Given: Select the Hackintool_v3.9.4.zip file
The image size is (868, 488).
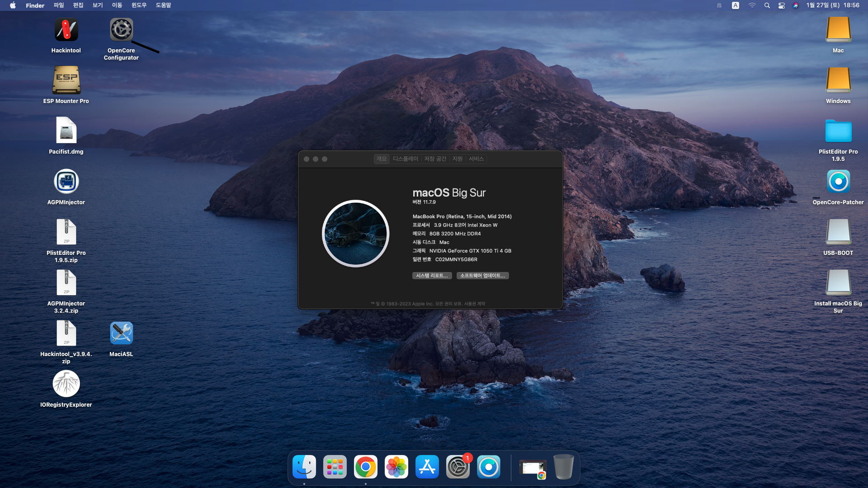Looking at the screenshot, I should (66, 333).
